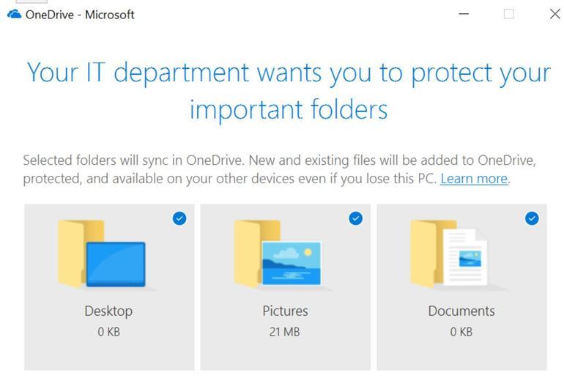Click the 0 KB size under Documents
The image size is (564, 392).
(x=461, y=332)
